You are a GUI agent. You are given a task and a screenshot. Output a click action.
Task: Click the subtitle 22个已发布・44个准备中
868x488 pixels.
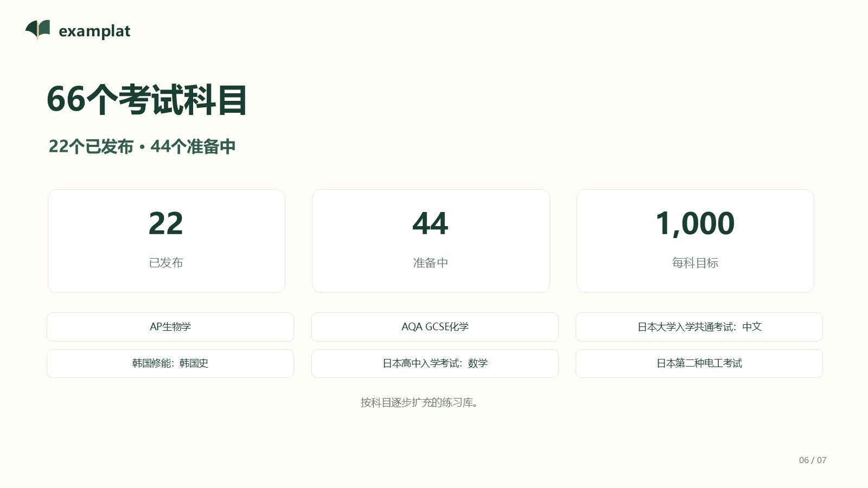coord(142,146)
